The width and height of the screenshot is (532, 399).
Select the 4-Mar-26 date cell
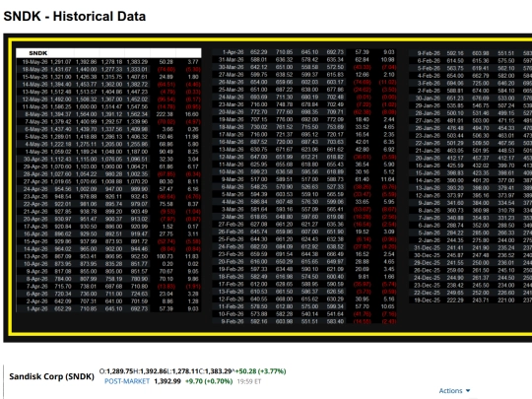pos(233,201)
